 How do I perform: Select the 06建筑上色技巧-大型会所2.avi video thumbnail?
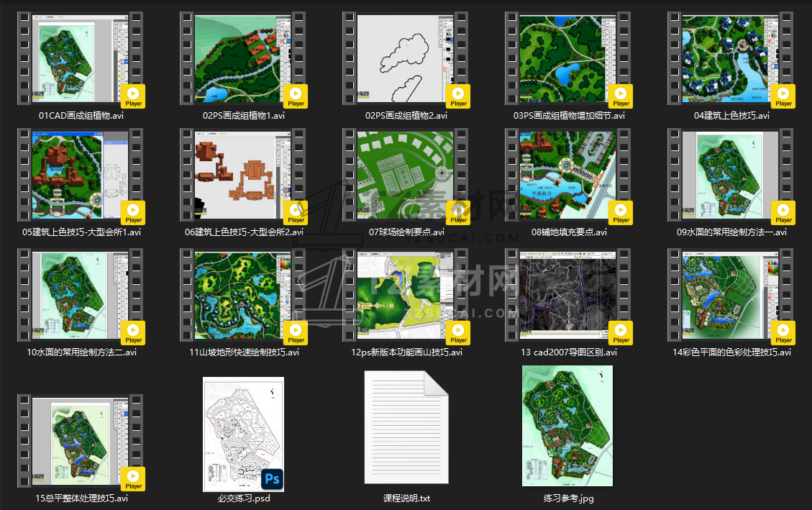[243, 175]
